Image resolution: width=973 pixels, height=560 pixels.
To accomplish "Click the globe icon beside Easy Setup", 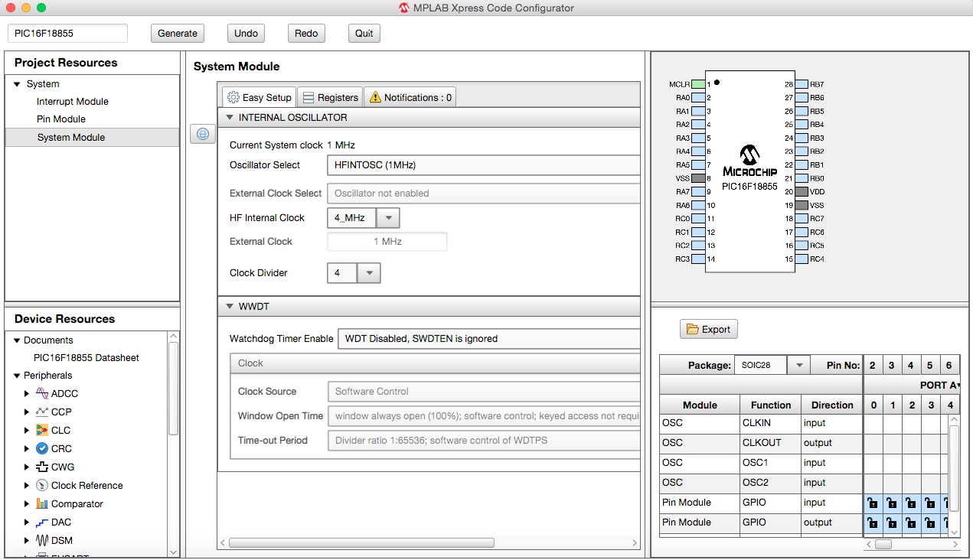I will click(202, 133).
